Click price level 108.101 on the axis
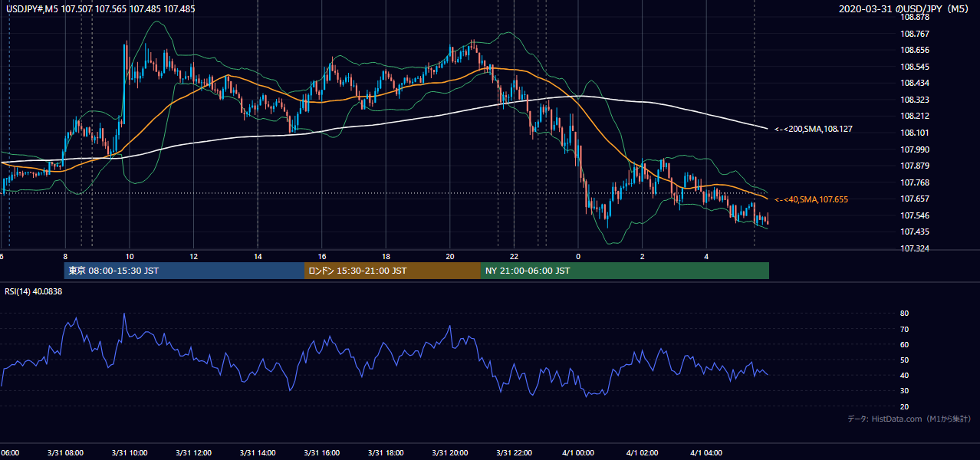Image resolution: width=980 pixels, height=460 pixels. (915, 133)
